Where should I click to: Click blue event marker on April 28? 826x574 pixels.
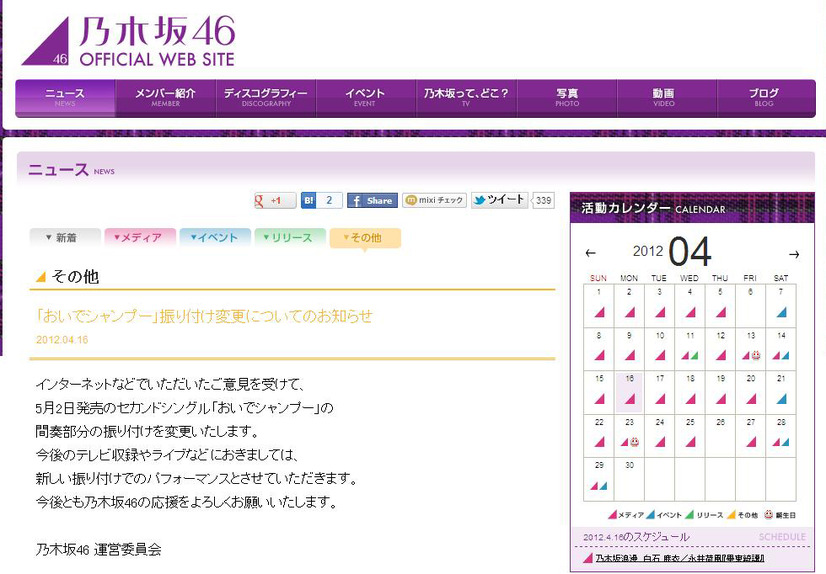click(x=785, y=442)
